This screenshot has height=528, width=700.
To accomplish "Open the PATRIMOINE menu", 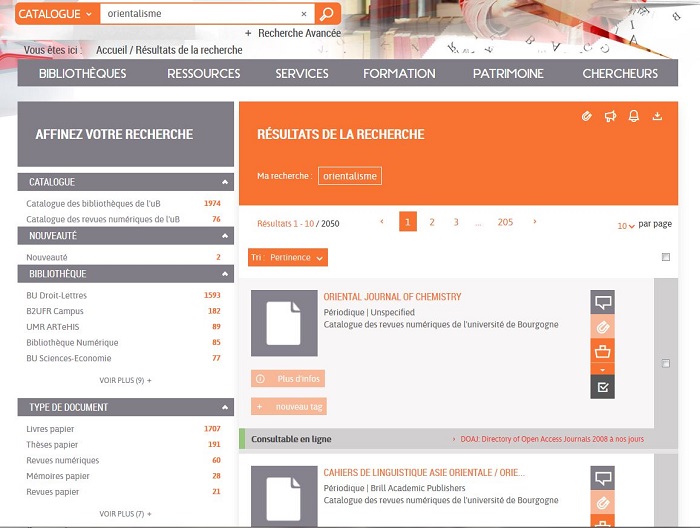I will pyautogui.click(x=508, y=73).
